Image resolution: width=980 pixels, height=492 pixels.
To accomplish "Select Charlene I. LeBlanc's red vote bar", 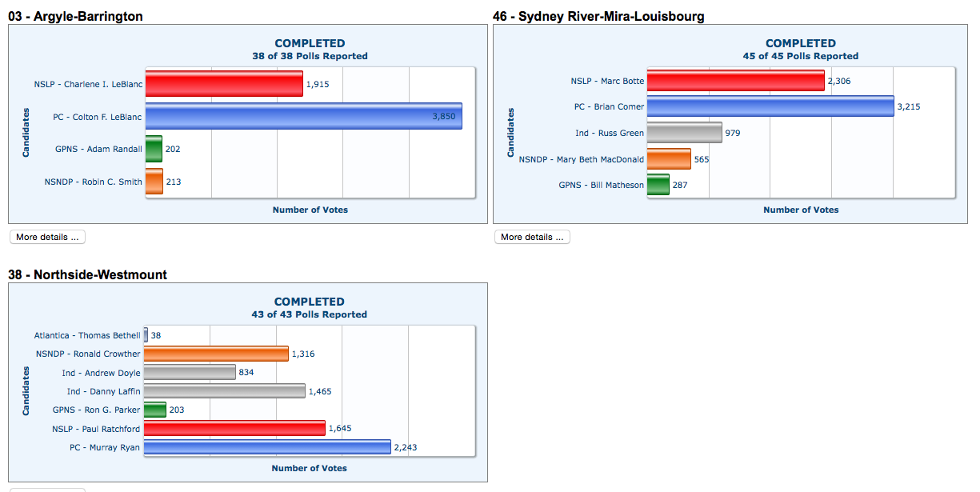I will pos(224,83).
